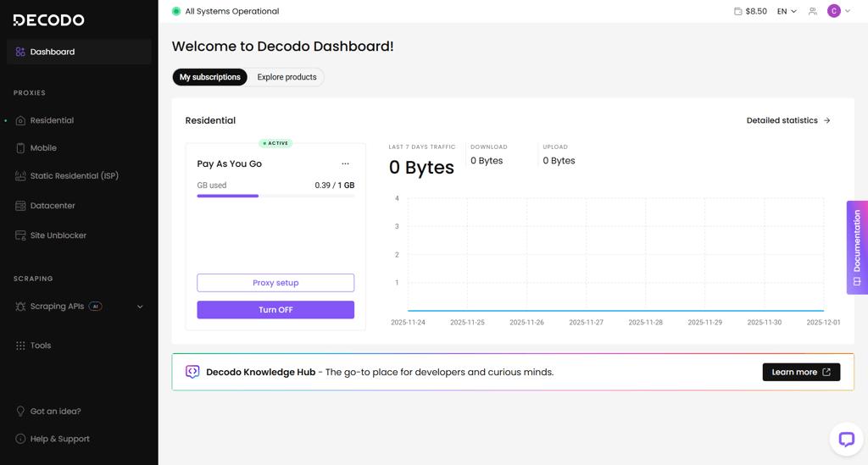Open the account menu chevron

coord(848,11)
